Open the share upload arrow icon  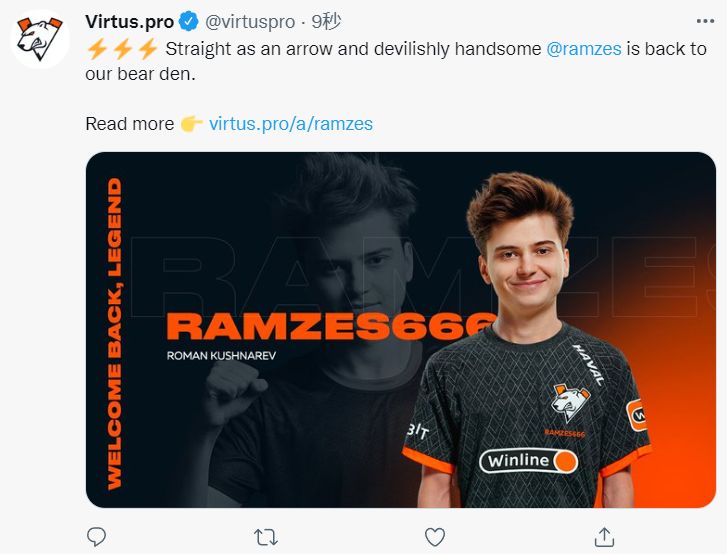pyautogui.click(x=604, y=537)
